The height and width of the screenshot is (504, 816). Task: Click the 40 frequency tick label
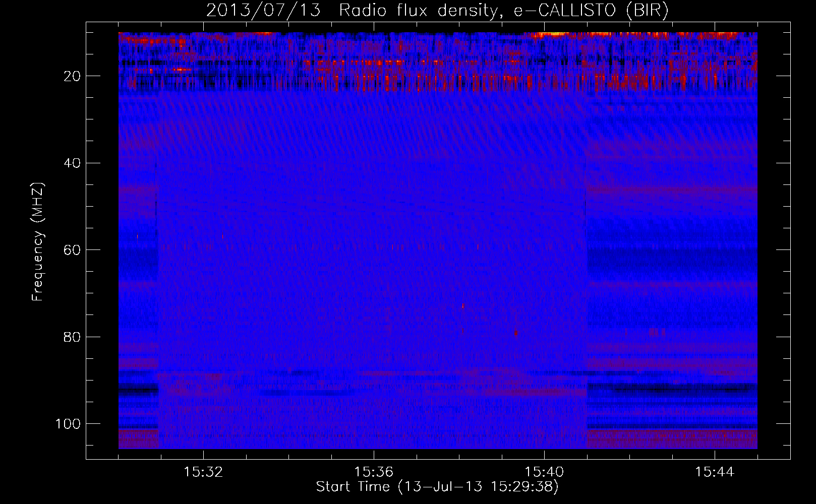pos(73,163)
